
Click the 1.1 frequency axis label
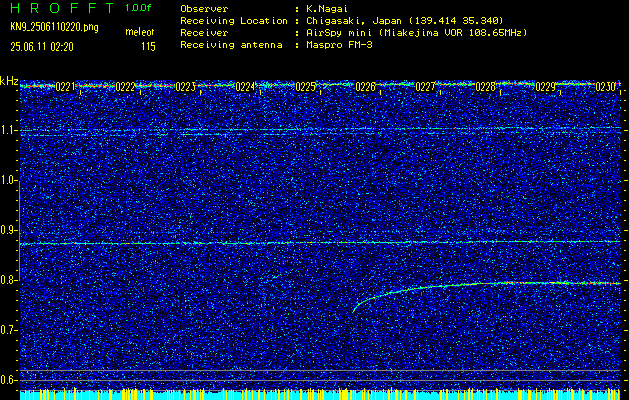click(x=8, y=130)
